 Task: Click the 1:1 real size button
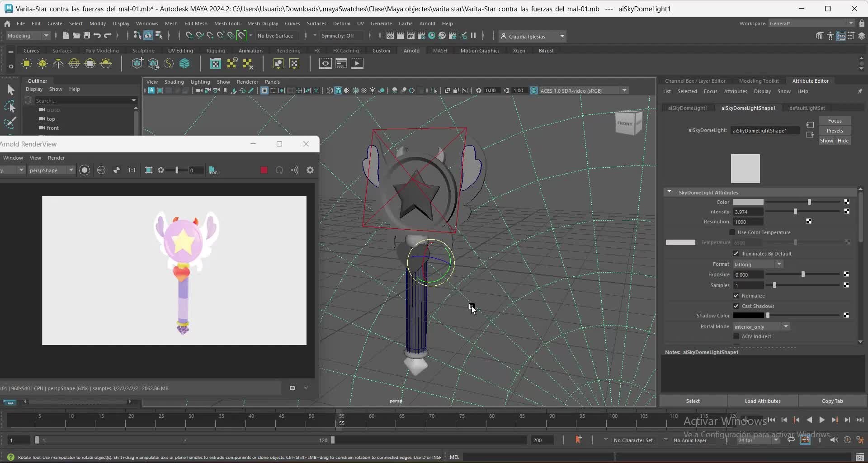pyautogui.click(x=132, y=170)
